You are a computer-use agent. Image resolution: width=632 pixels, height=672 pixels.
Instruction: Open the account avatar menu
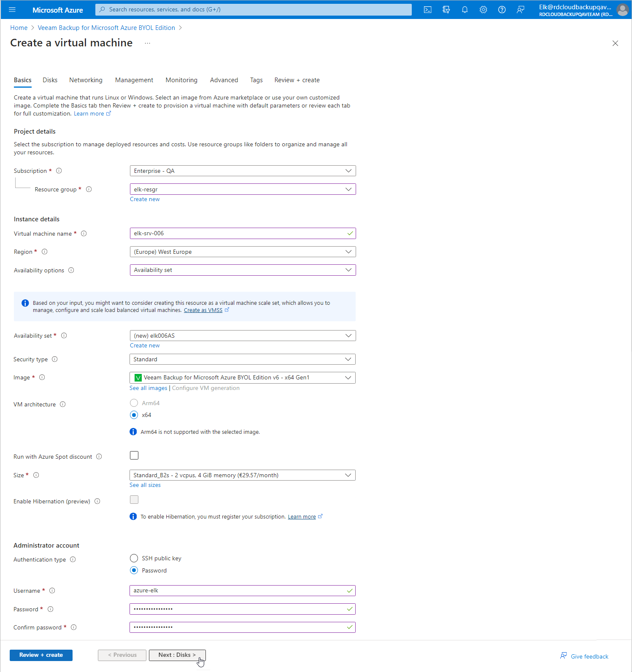tap(622, 10)
